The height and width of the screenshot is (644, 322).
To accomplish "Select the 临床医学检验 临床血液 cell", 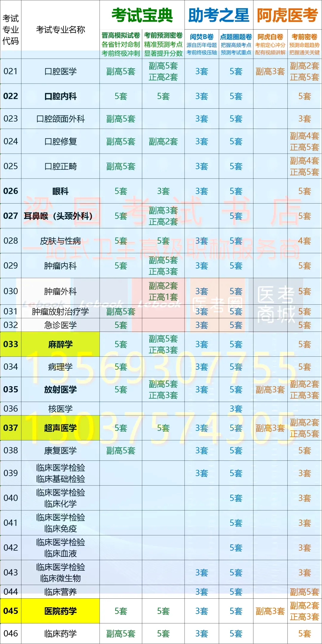I will (x=61, y=548).
